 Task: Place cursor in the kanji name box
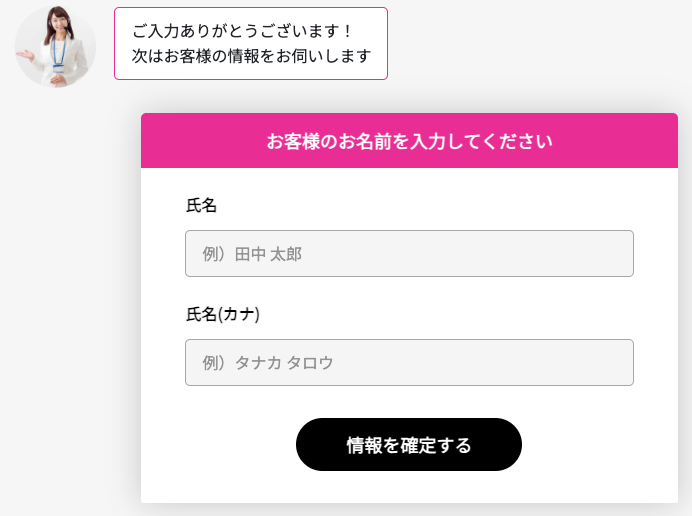point(409,254)
